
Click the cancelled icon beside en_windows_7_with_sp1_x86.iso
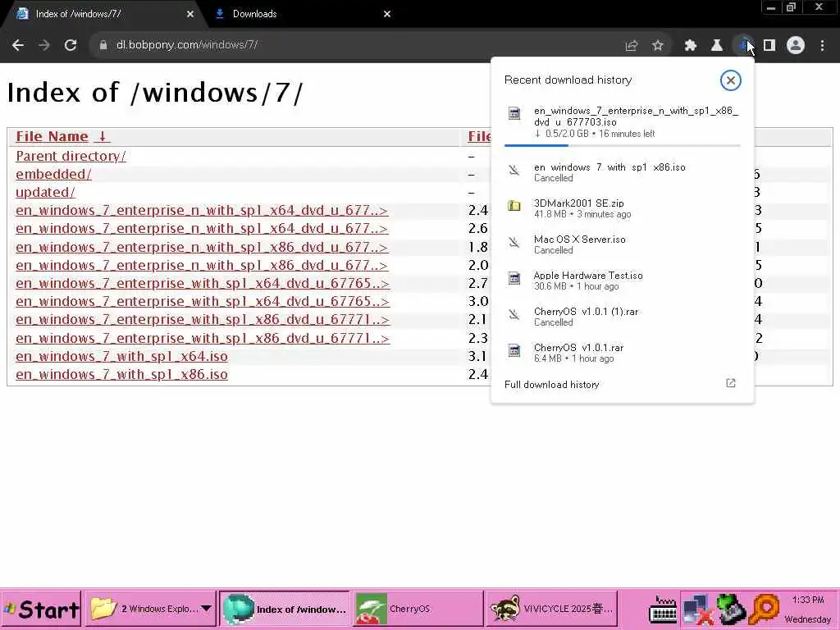(514, 171)
